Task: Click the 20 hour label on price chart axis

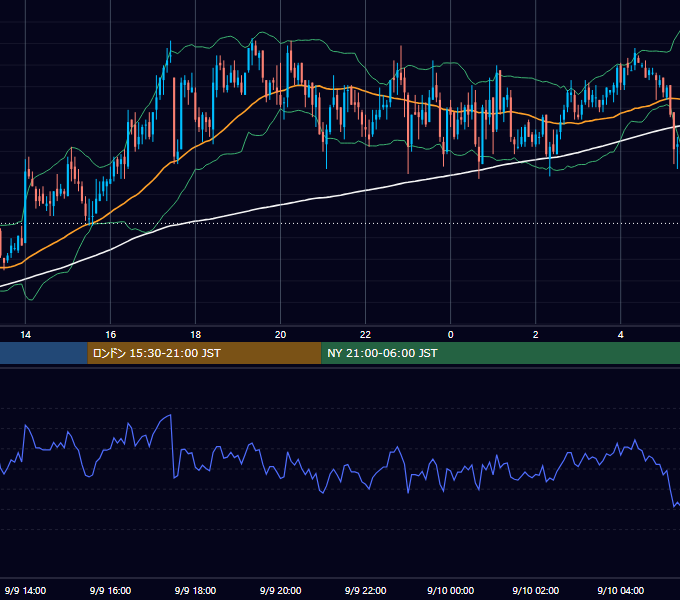Action: coord(281,335)
